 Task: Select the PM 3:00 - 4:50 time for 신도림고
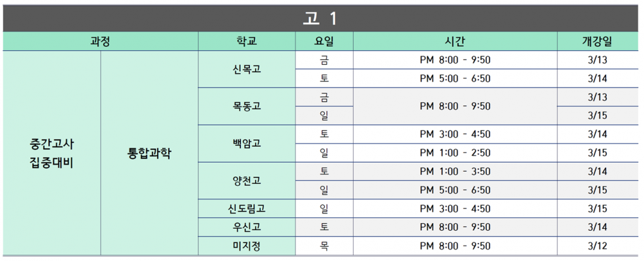point(455,208)
